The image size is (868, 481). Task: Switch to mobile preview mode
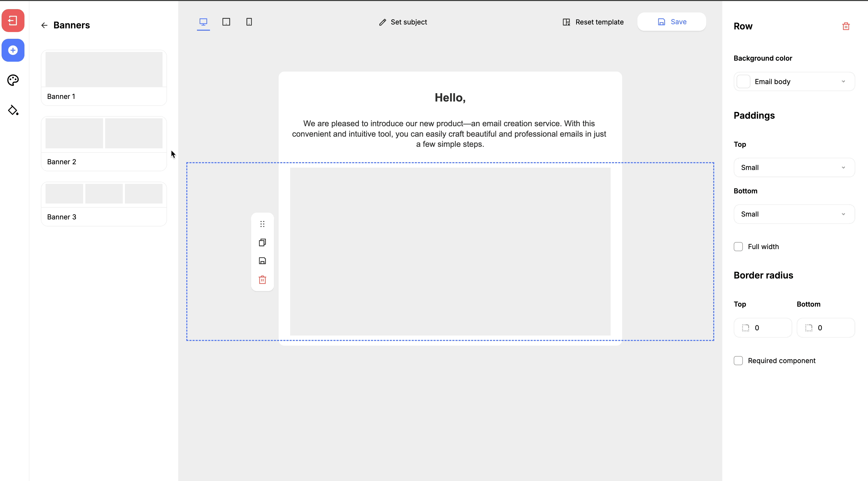249,22
